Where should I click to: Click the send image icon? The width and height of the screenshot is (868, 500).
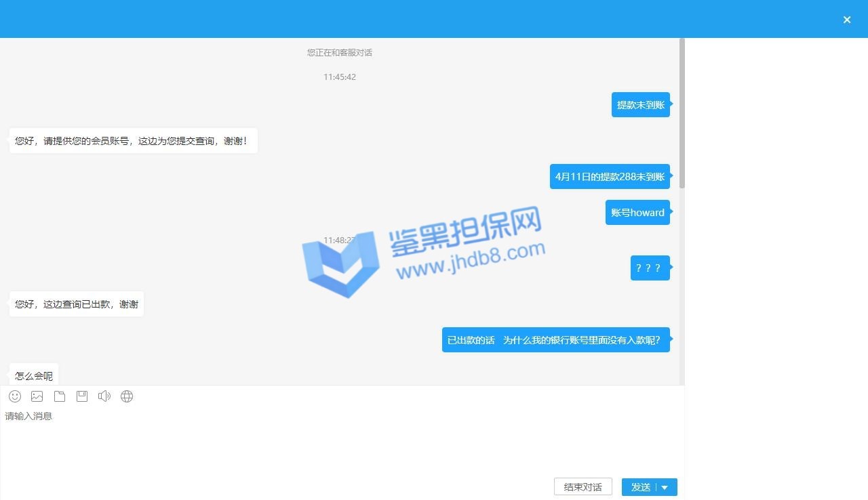coord(37,396)
